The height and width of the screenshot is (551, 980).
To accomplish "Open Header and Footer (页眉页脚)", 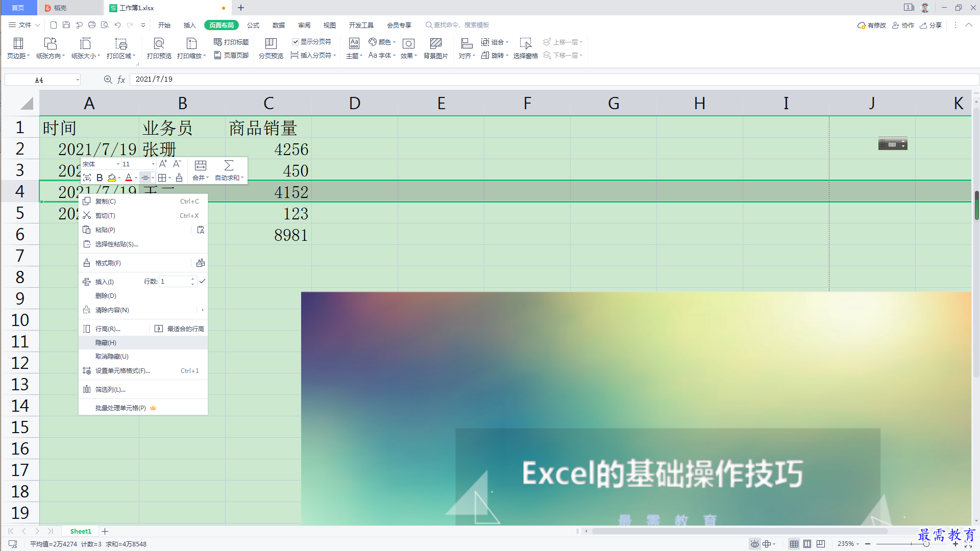I will pos(231,55).
